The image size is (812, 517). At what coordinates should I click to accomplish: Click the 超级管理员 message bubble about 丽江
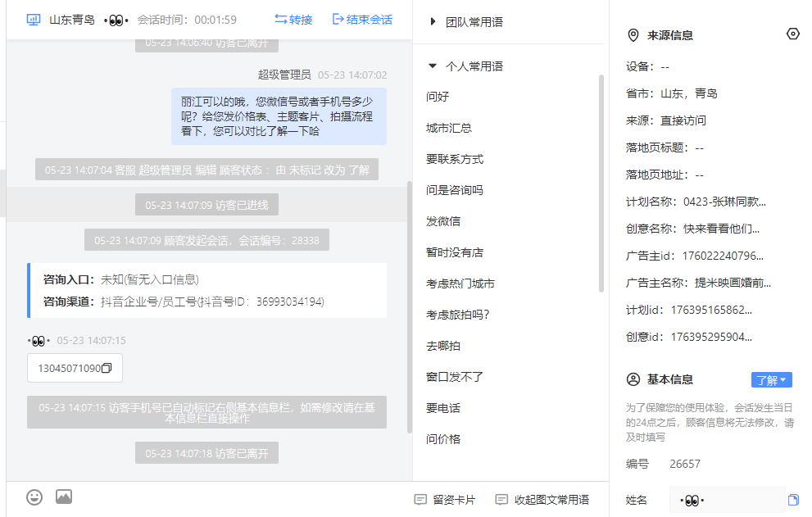(x=279, y=116)
